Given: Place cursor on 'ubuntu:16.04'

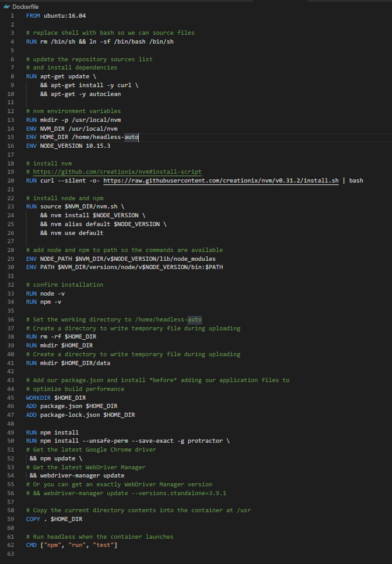Looking at the screenshot, I should (65, 16).
